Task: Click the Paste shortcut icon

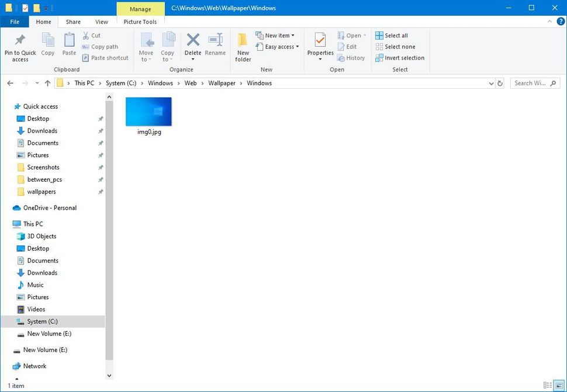Action: (x=105, y=58)
